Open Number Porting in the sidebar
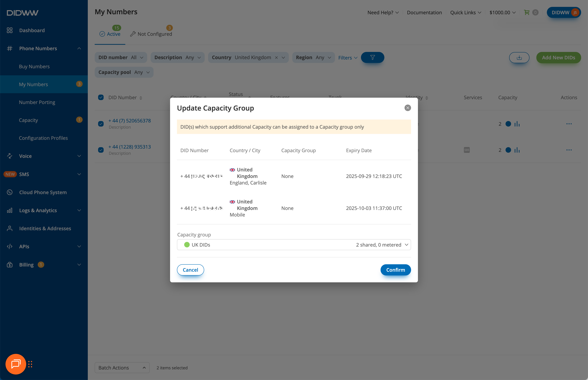Image resolution: width=588 pixels, height=380 pixels. pyautogui.click(x=37, y=102)
